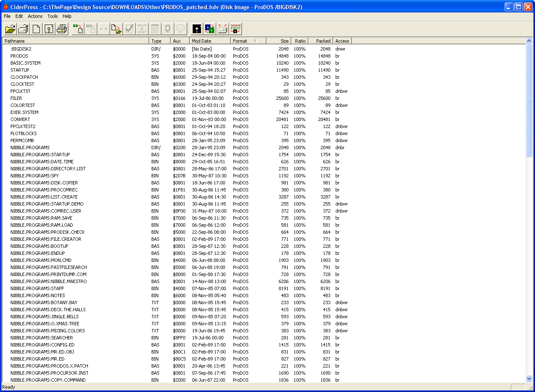Viewport: 535px width, 392px height.
Task: Select the CLOCKTEST file row
Action: (x=177, y=84)
